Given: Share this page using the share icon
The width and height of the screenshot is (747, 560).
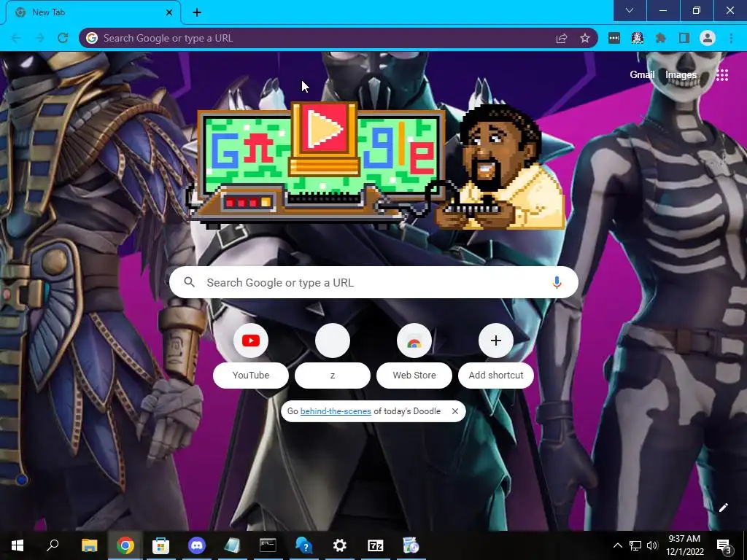Looking at the screenshot, I should click(562, 38).
